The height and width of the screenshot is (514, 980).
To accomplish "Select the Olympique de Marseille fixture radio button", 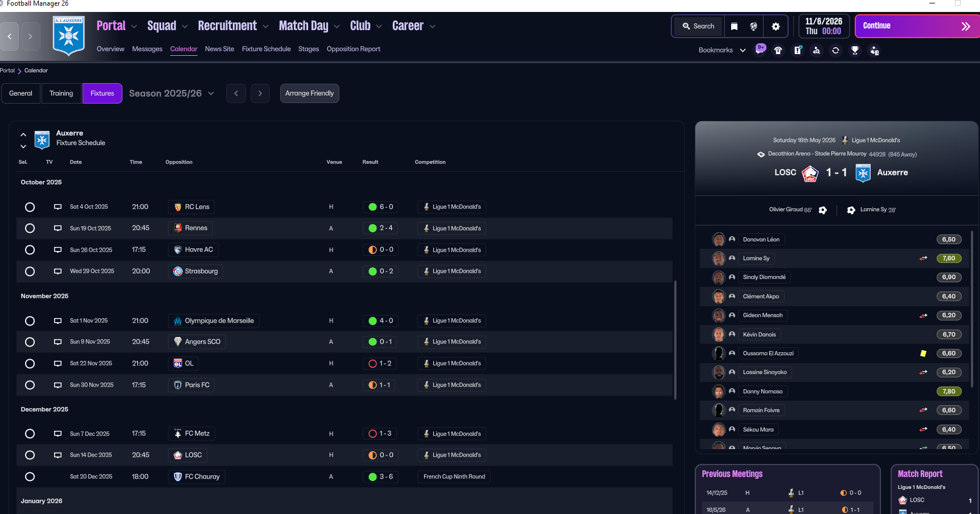I will point(30,321).
